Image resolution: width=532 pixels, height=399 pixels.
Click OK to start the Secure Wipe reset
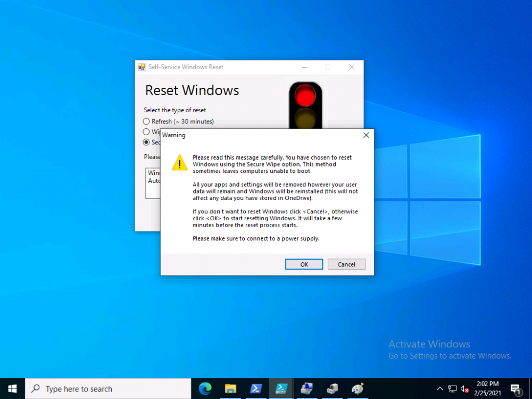(x=304, y=264)
